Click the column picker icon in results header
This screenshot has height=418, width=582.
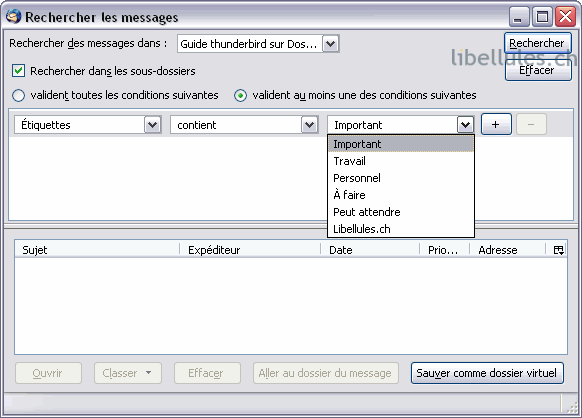tap(558, 250)
